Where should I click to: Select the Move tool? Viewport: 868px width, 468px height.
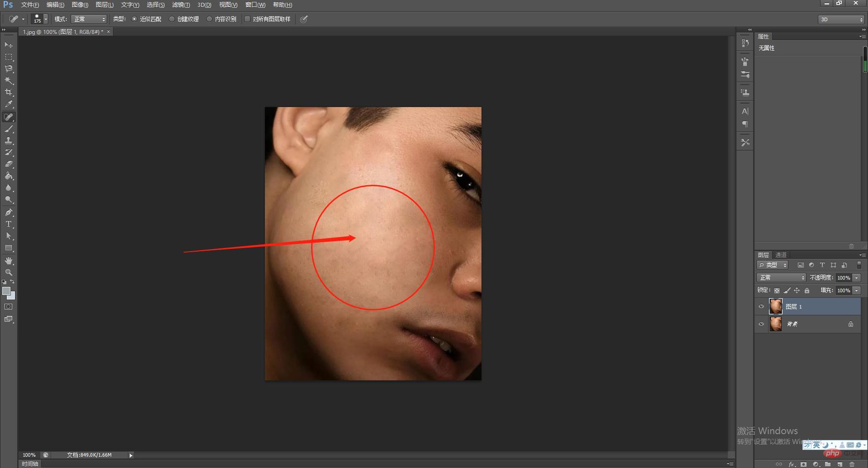9,45
